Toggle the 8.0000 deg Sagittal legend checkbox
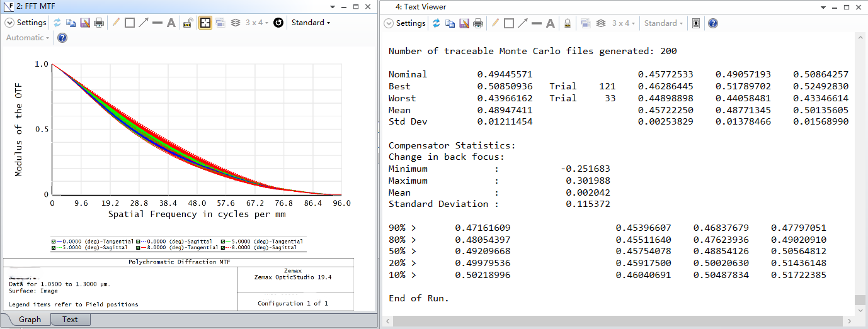Image resolution: width=868 pixels, height=329 pixels. pos(223,248)
